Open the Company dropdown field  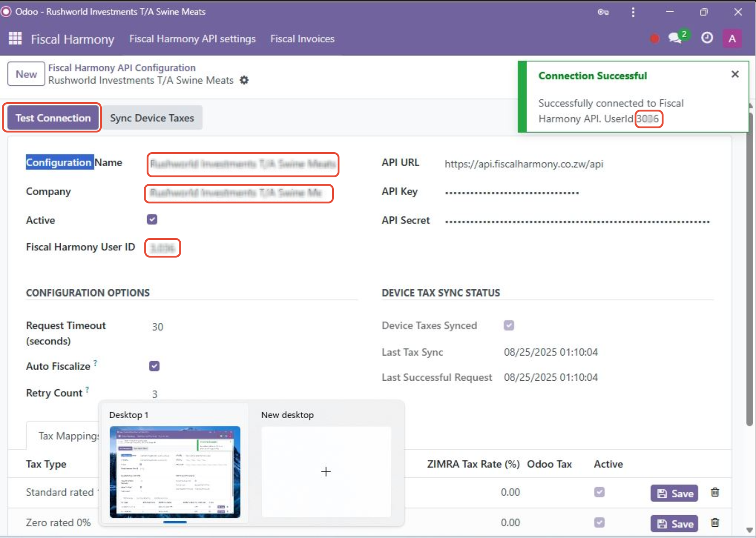click(239, 193)
